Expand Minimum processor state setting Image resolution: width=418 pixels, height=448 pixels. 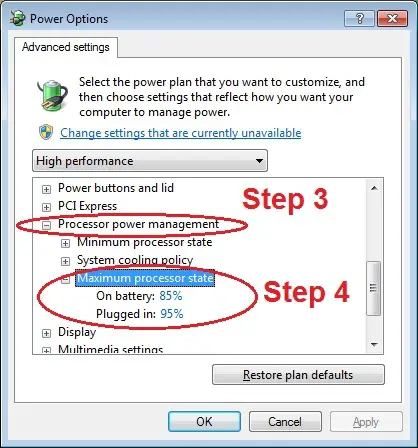(x=65, y=243)
